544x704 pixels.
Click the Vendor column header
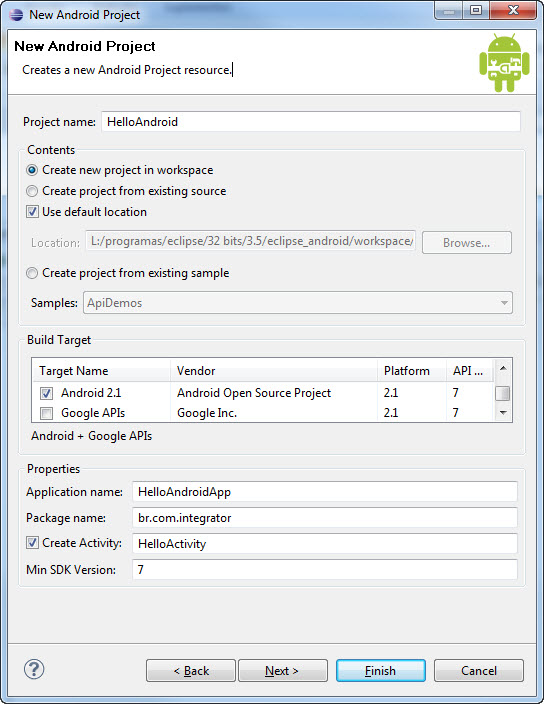point(274,371)
